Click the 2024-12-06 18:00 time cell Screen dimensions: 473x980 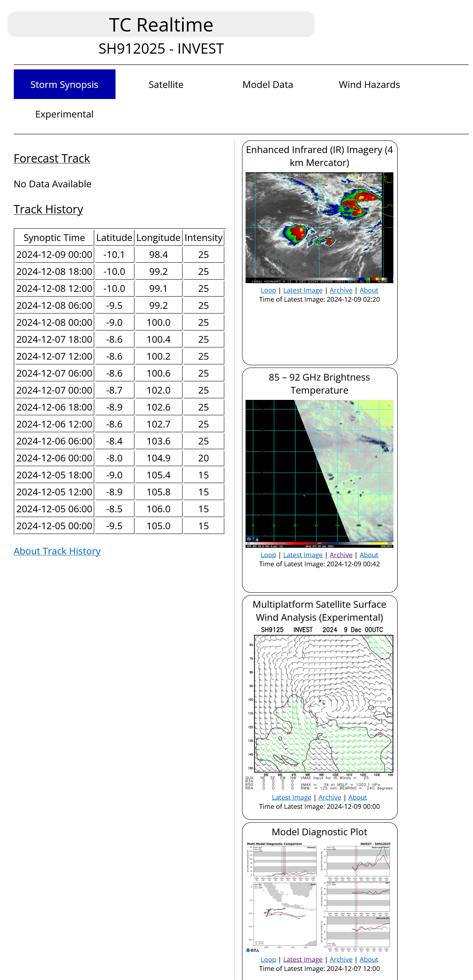point(54,407)
